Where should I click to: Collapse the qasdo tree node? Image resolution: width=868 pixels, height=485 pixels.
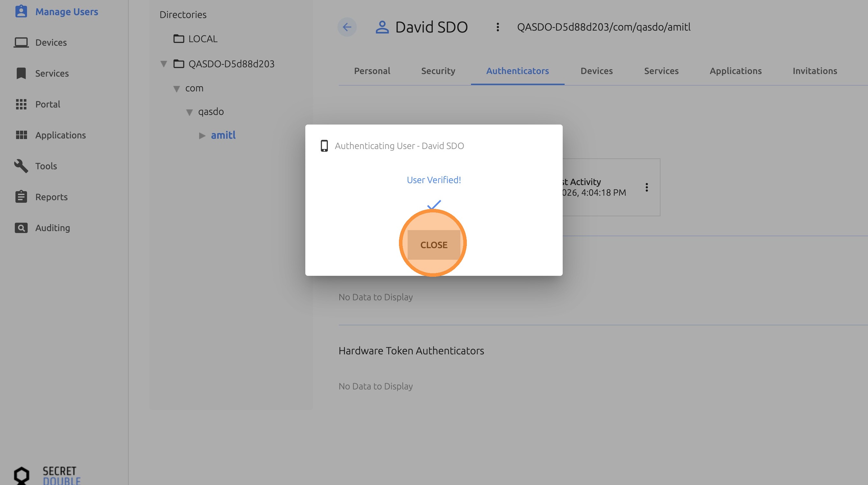(189, 112)
